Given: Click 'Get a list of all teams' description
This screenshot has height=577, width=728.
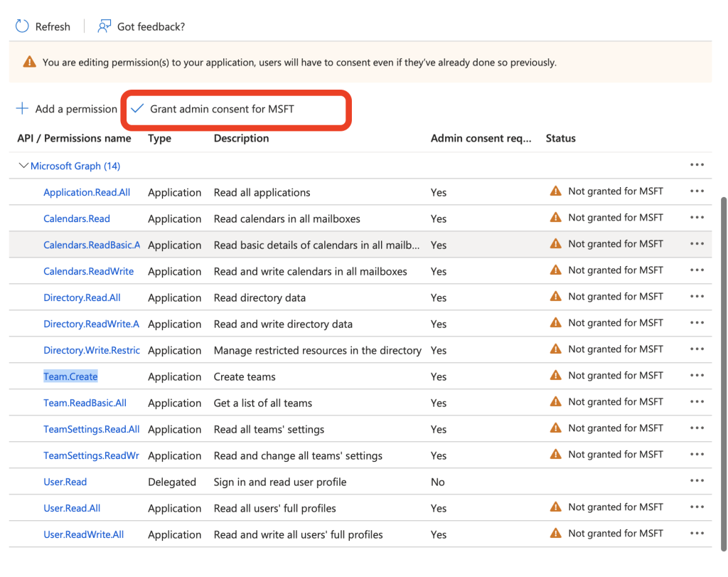Looking at the screenshot, I should coord(263,403).
